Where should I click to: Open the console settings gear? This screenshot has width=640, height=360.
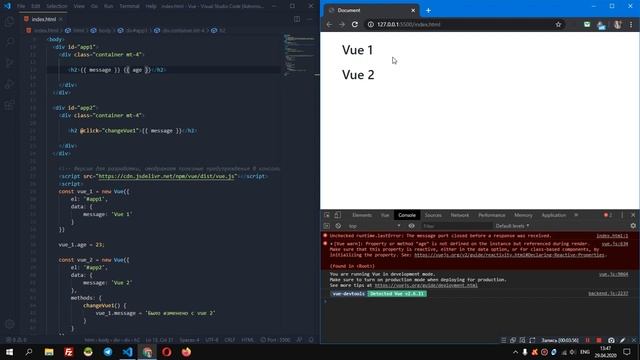(633, 226)
